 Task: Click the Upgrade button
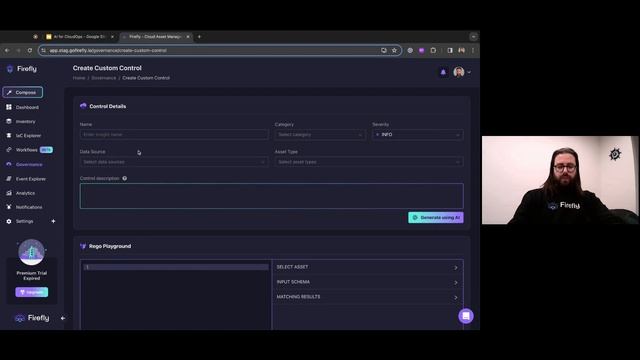[31, 292]
